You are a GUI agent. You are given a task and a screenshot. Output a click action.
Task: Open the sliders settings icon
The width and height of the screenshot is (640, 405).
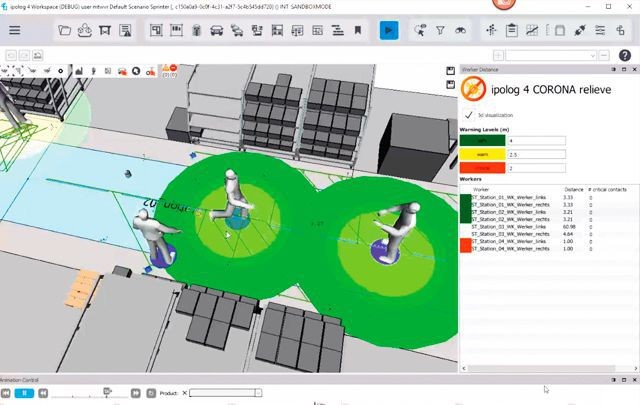point(600,30)
